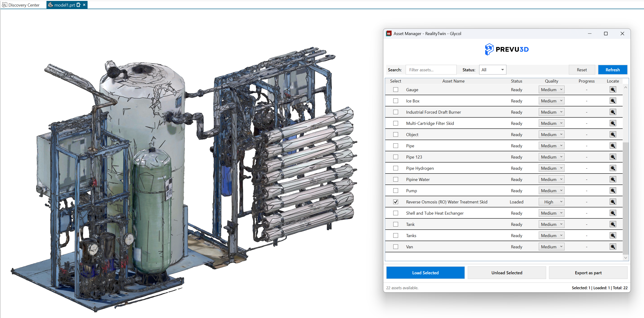644x318 pixels.
Task: Locate the Pipe Hydrogen asset
Action: coord(612,168)
